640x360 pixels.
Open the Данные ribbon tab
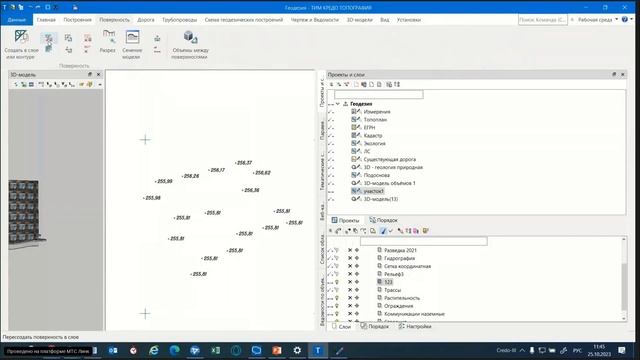[17, 20]
